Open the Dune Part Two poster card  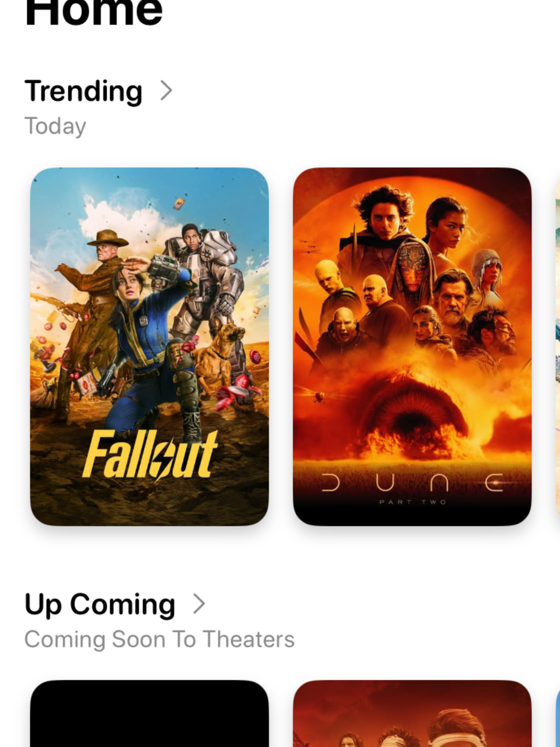(412, 346)
